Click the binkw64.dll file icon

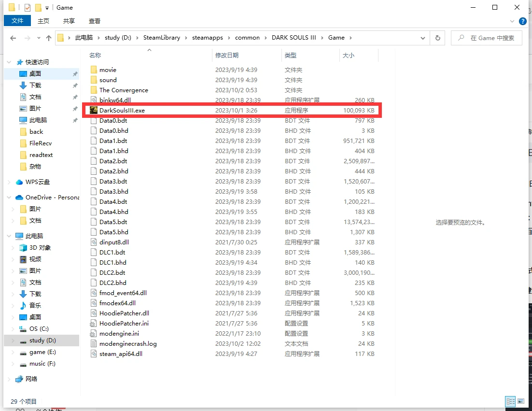coord(94,100)
